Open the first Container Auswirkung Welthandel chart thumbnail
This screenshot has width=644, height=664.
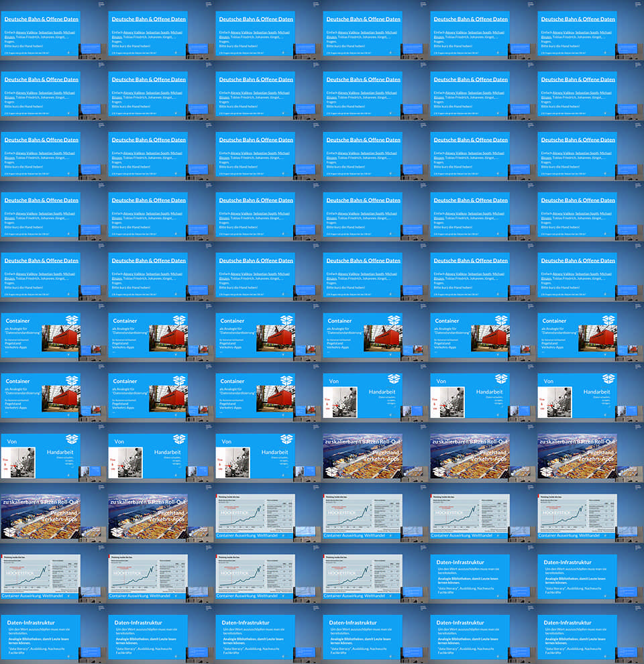[268, 513]
